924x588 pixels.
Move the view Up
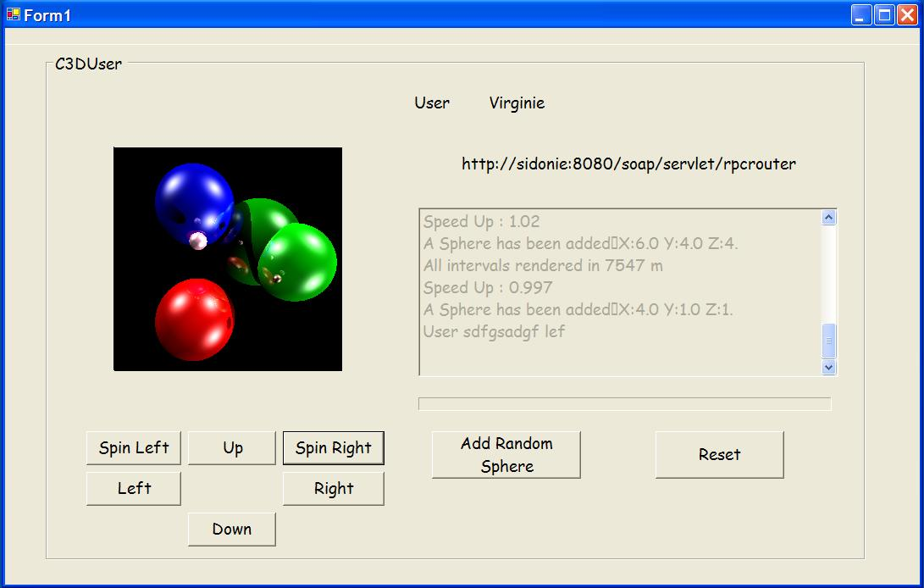click(232, 448)
